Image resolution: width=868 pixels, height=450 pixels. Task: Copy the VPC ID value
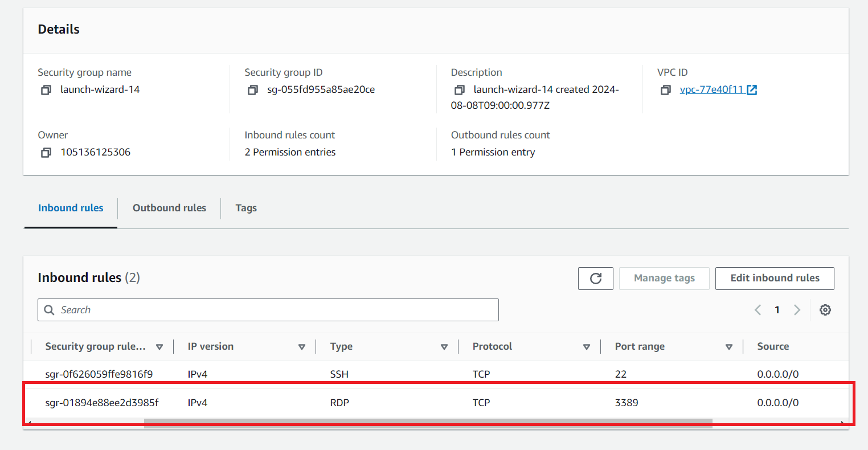pyautogui.click(x=665, y=90)
